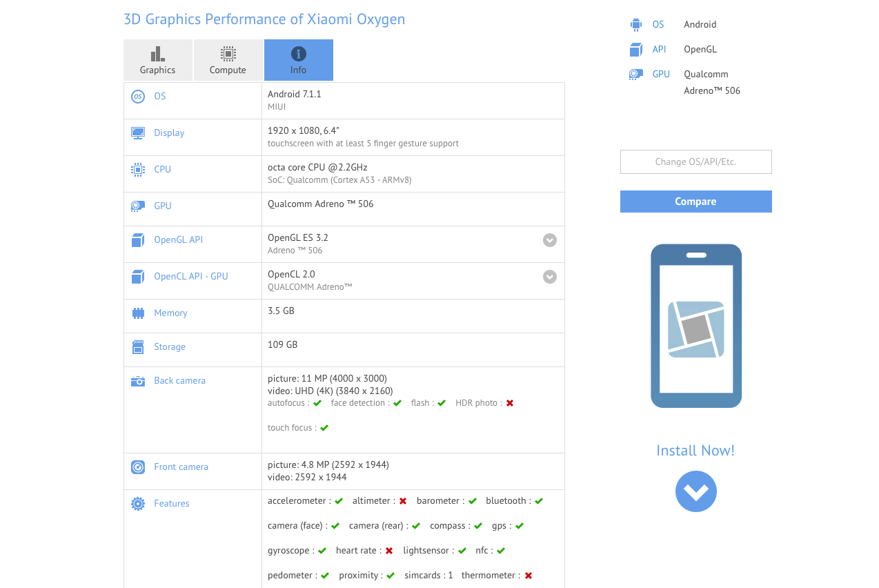Image resolution: width=879 pixels, height=588 pixels.
Task: Click the Qualcomm Adreno ™ 506 table value
Action: tap(321, 204)
